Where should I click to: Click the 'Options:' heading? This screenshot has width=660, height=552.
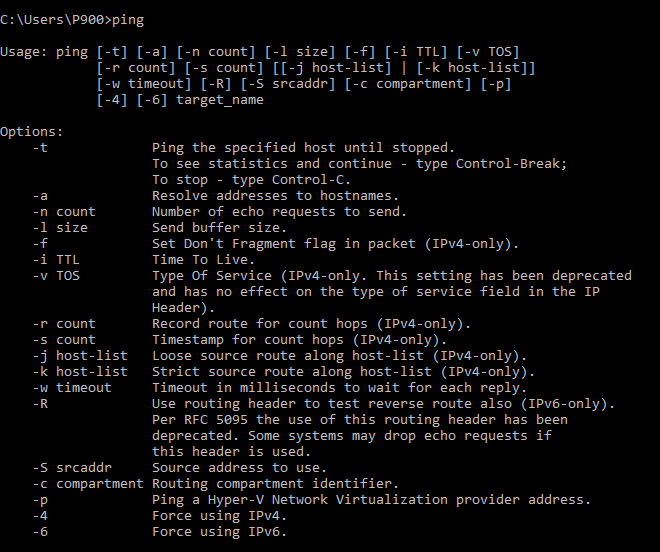32,132
